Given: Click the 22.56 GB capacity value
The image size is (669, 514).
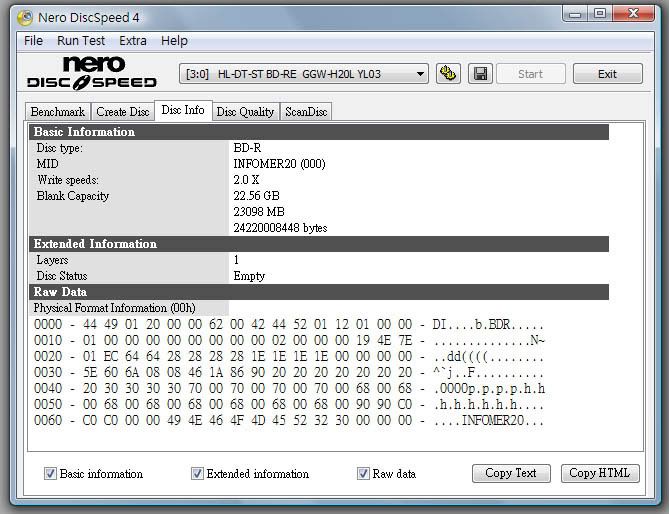Looking at the screenshot, I should tap(256, 196).
